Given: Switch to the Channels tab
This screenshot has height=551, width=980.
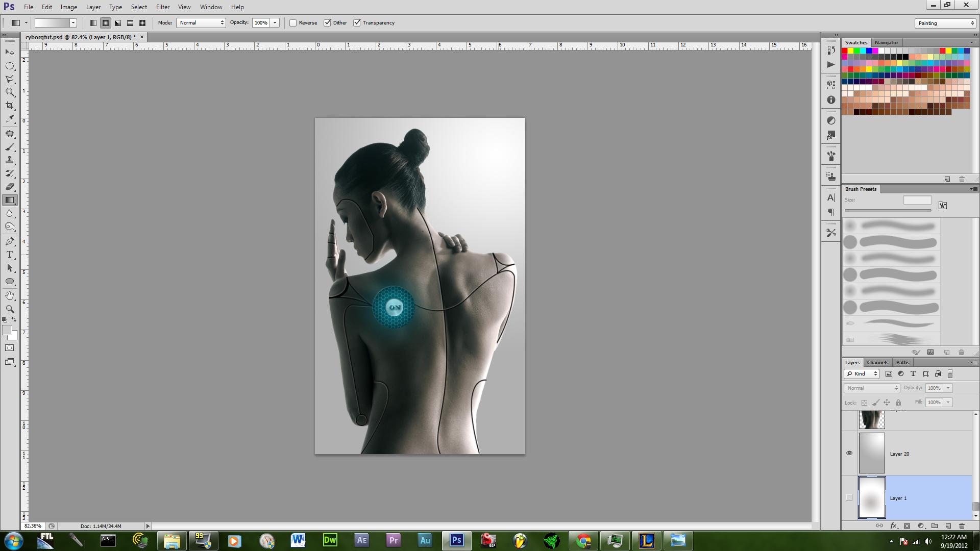Looking at the screenshot, I should pos(877,363).
